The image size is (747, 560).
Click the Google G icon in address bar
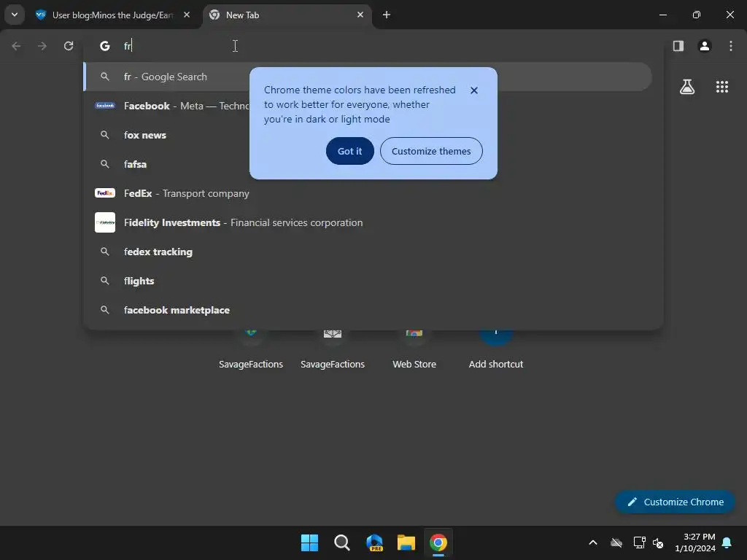tap(105, 46)
